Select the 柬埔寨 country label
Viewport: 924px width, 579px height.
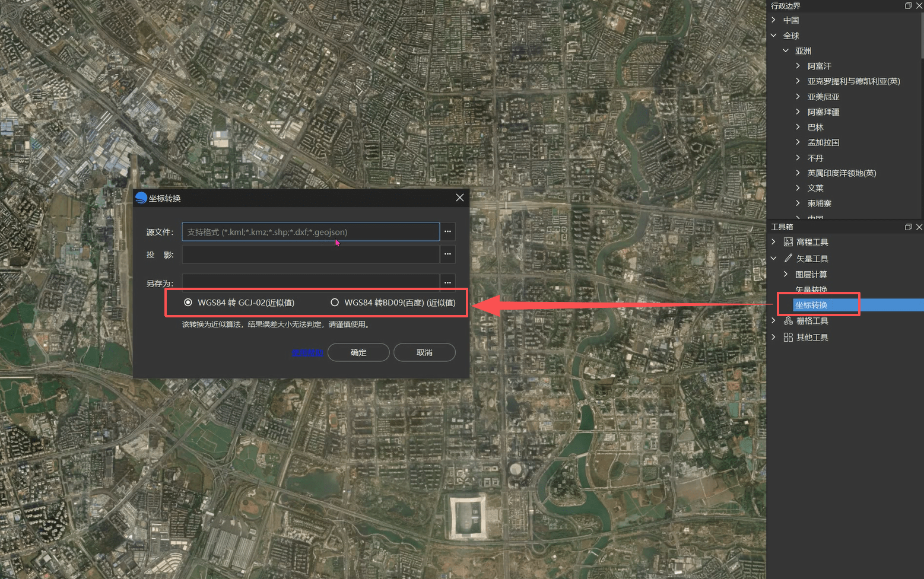click(x=820, y=203)
